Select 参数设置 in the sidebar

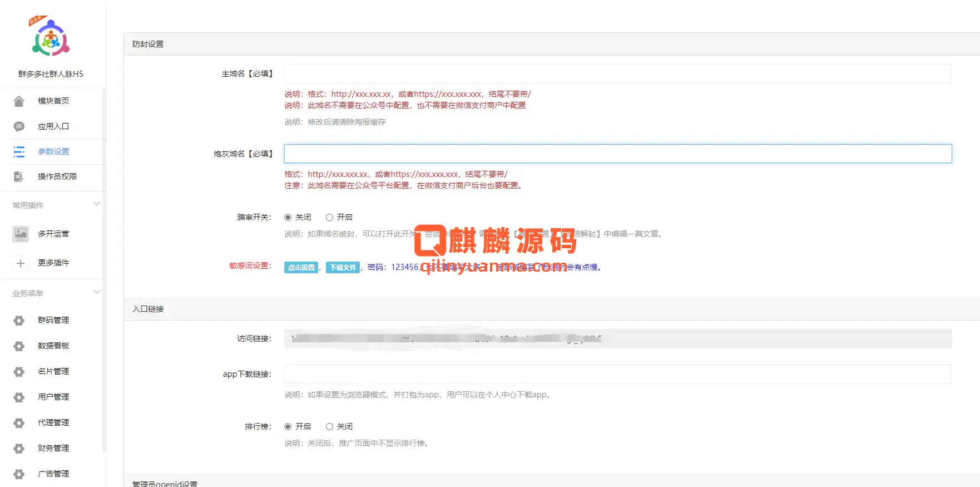(x=53, y=151)
